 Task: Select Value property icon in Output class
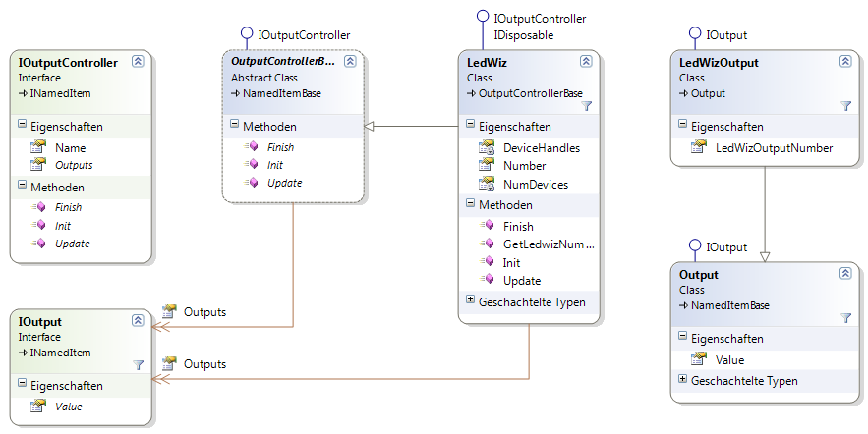699,359
